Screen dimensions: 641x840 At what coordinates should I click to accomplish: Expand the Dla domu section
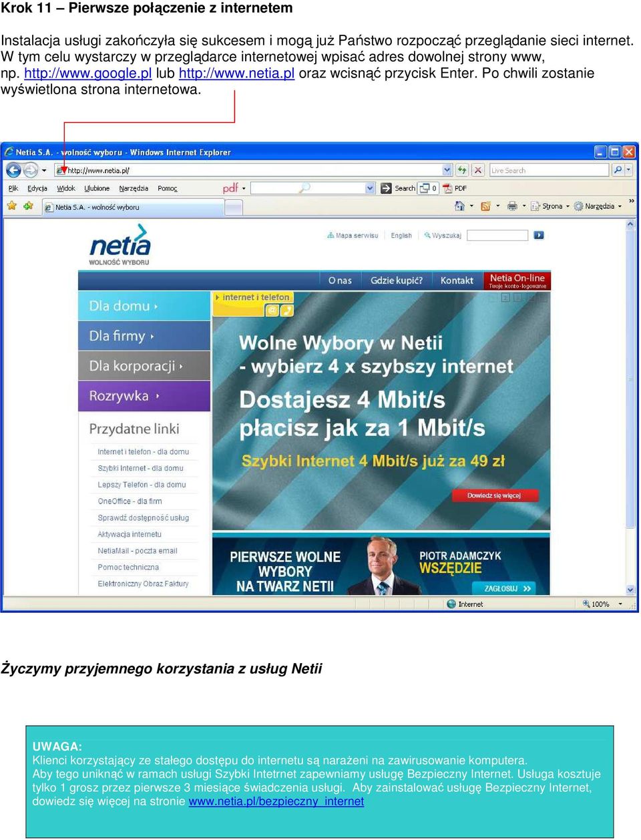coord(144,306)
